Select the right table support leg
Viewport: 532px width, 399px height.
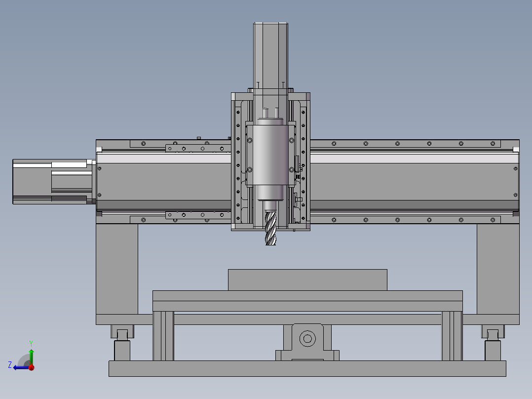[x=452, y=336]
